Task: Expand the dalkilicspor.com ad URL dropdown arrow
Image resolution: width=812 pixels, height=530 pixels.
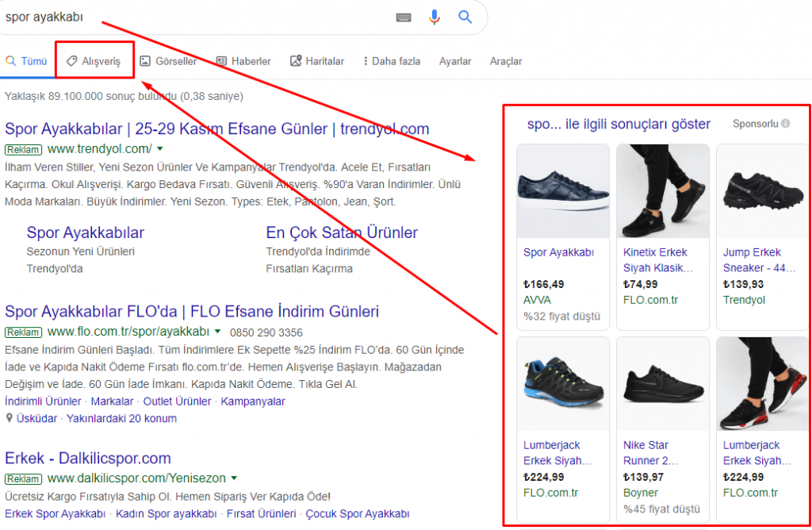Action: point(233,479)
